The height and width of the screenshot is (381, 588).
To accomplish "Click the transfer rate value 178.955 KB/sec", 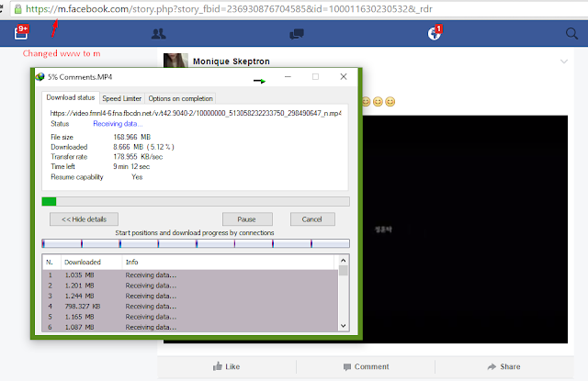I will pos(138,157).
